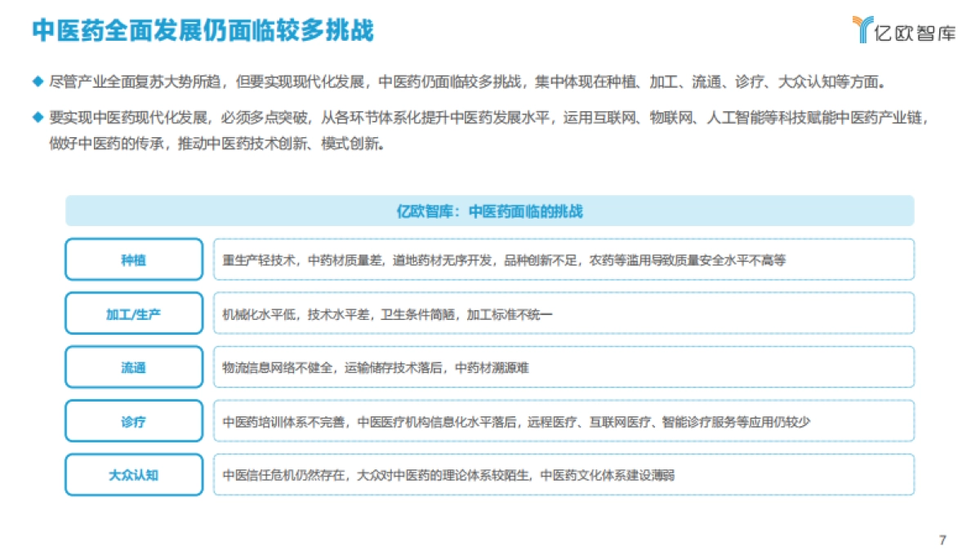
Task: Toggle the 大众认知 description box
Action: [563, 474]
